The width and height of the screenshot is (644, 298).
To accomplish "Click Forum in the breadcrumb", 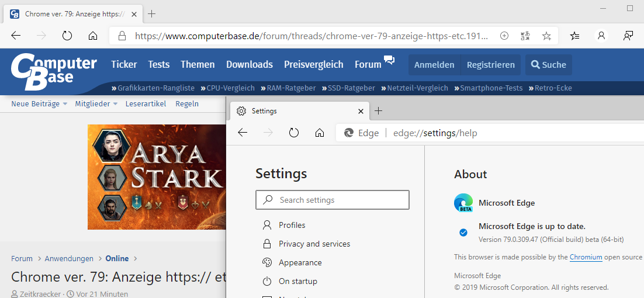I will (22, 259).
